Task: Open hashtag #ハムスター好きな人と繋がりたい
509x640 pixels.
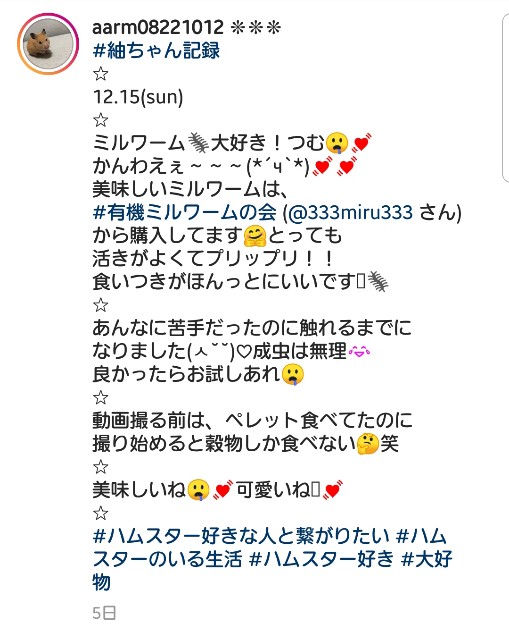Action: pyautogui.click(x=241, y=536)
